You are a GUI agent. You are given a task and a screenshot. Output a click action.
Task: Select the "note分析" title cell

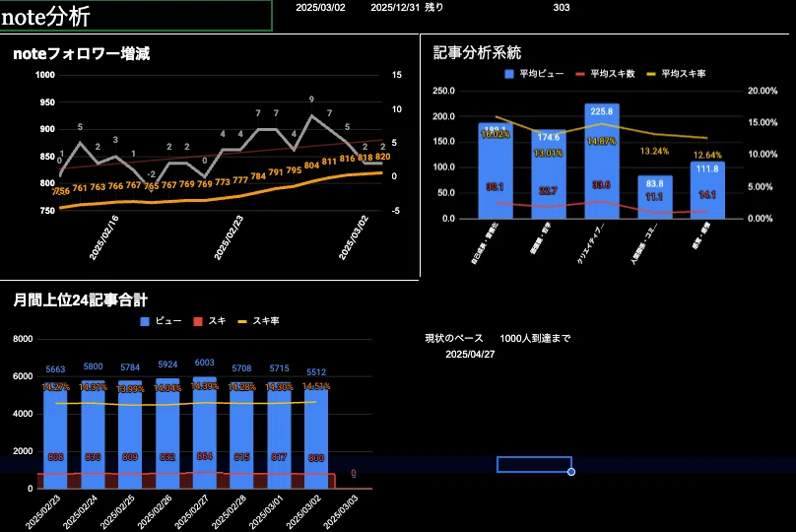click(136, 16)
